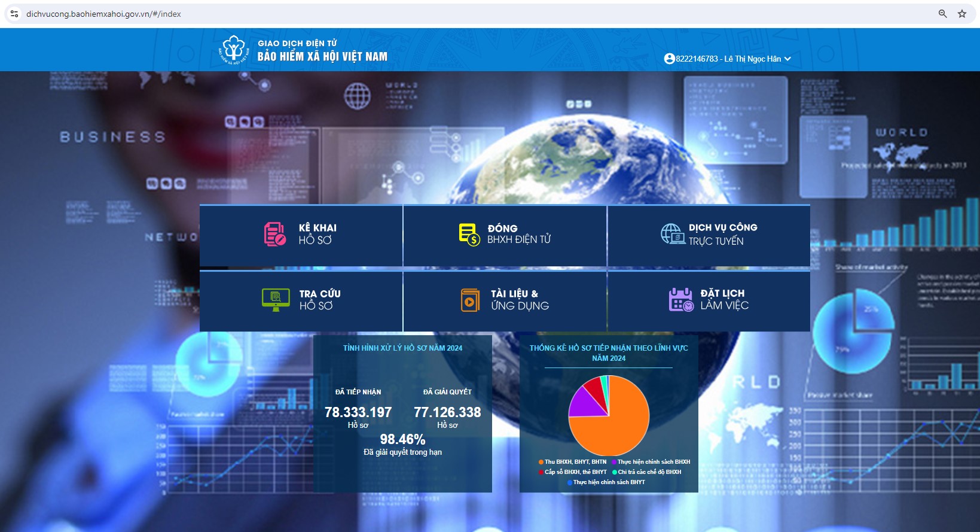Click the Đóng BHXH điện tử payment icon

469,235
